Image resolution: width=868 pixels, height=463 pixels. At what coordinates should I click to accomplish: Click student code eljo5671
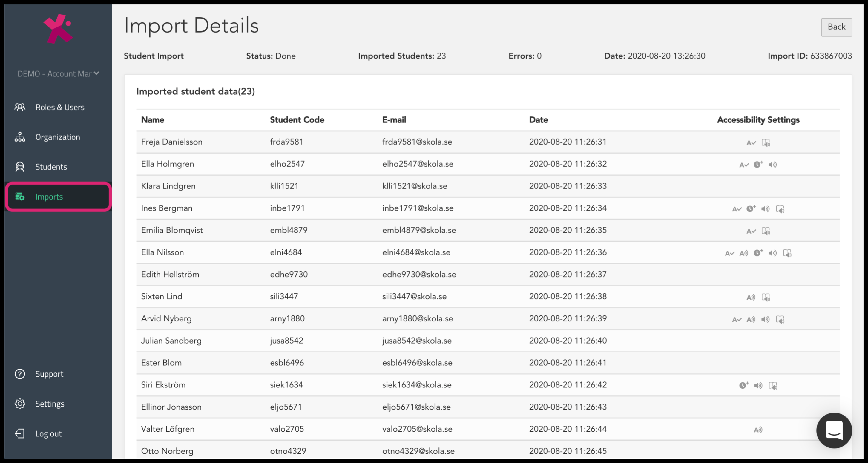[x=286, y=407]
